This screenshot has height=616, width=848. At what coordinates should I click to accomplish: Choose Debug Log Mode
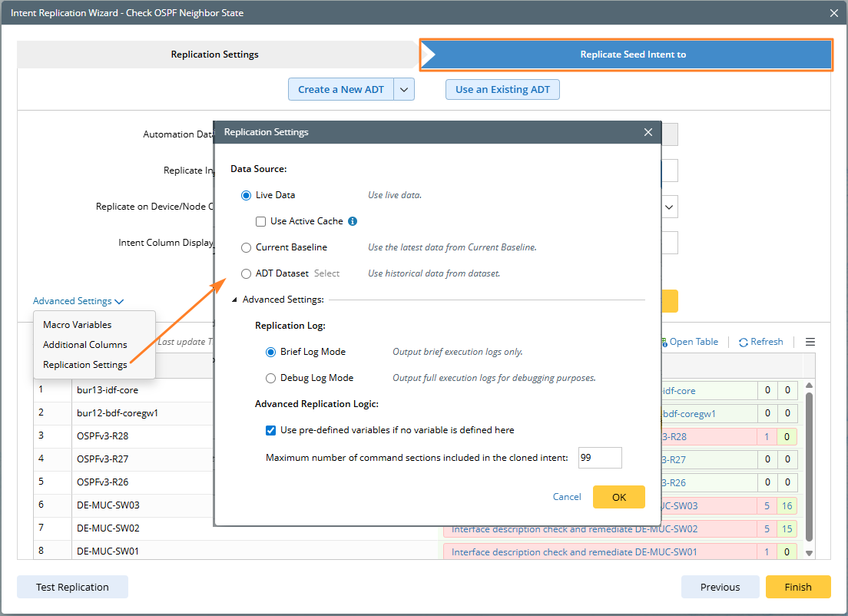tap(270, 378)
